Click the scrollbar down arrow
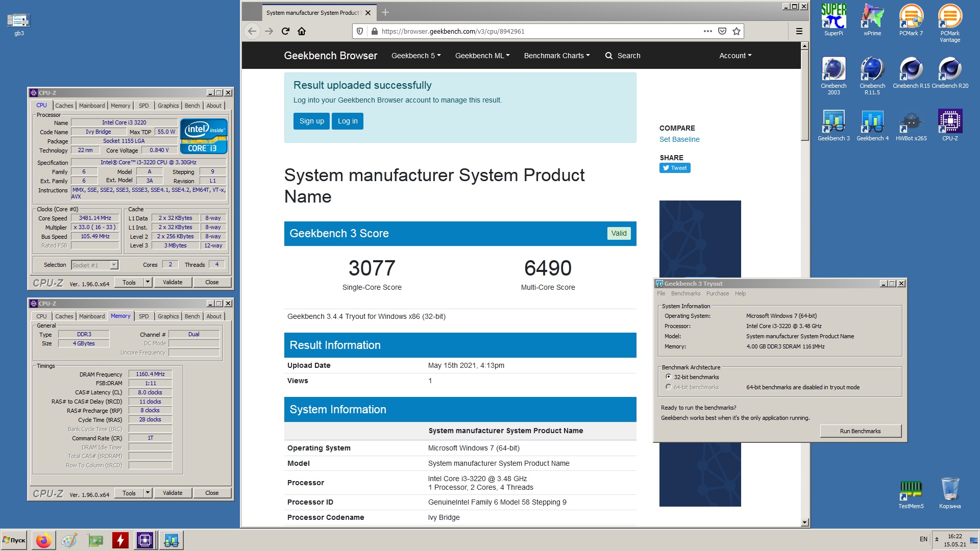The image size is (980, 551). click(805, 522)
